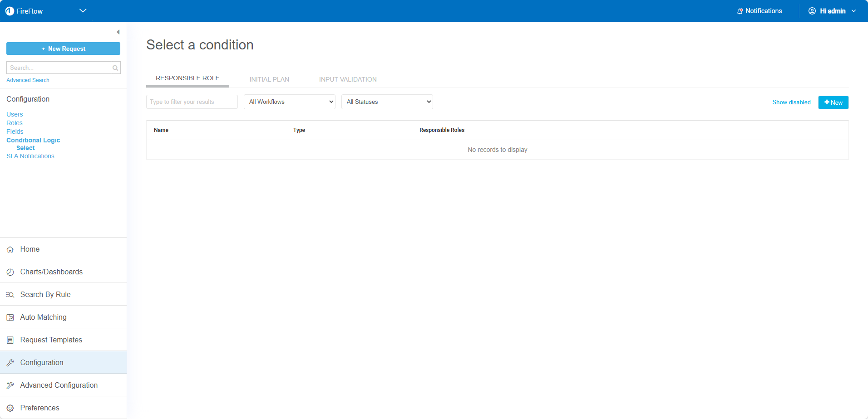
Task: Click the FireFlow logo icon
Action: point(10,11)
